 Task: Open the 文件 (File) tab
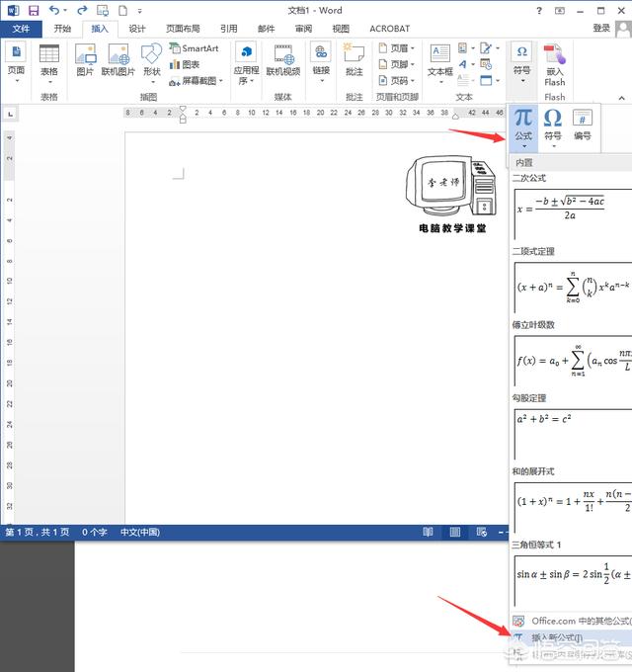pos(21,29)
